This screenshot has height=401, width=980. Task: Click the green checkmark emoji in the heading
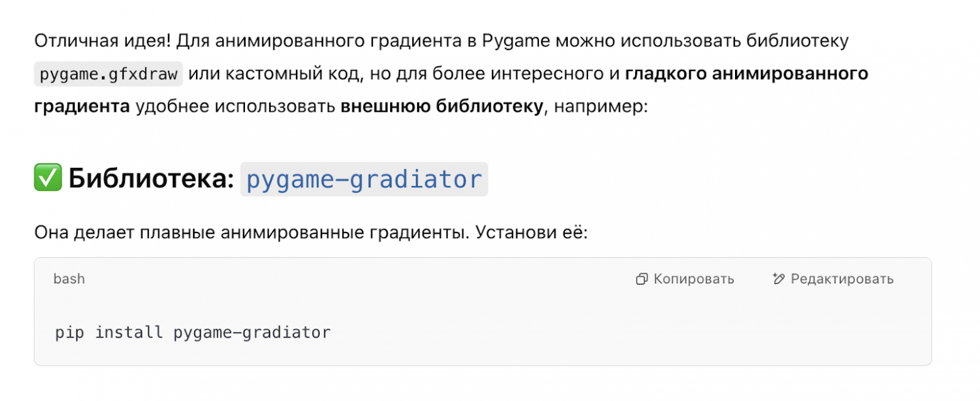46,179
